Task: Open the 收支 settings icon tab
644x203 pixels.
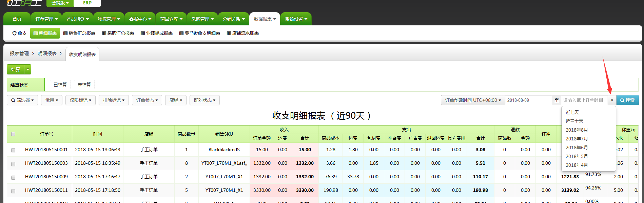Action: pos(19,33)
